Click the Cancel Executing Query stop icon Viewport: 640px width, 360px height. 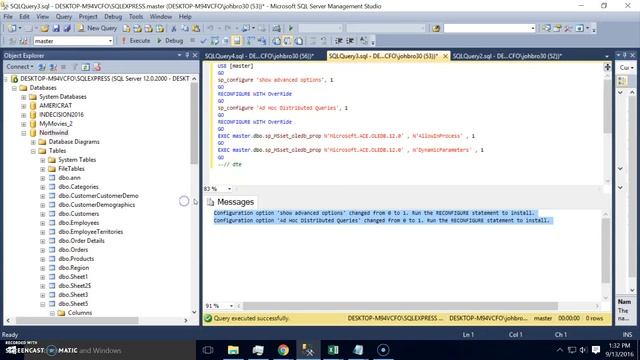coord(192,40)
